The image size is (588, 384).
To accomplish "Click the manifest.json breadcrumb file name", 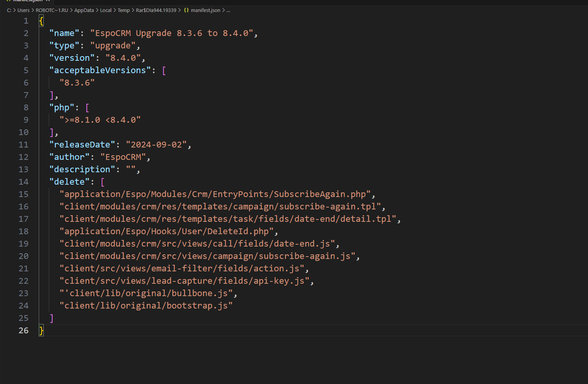I will pos(205,10).
